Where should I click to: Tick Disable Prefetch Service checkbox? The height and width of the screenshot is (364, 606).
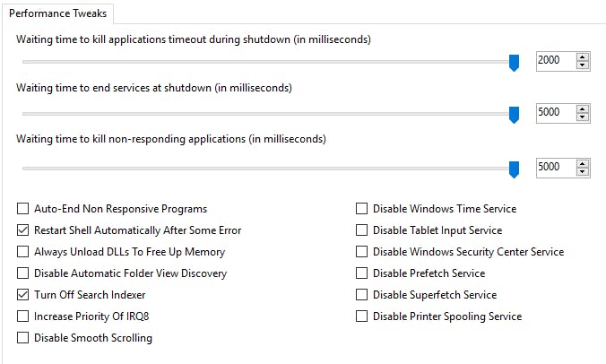click(x=362, y=273)
